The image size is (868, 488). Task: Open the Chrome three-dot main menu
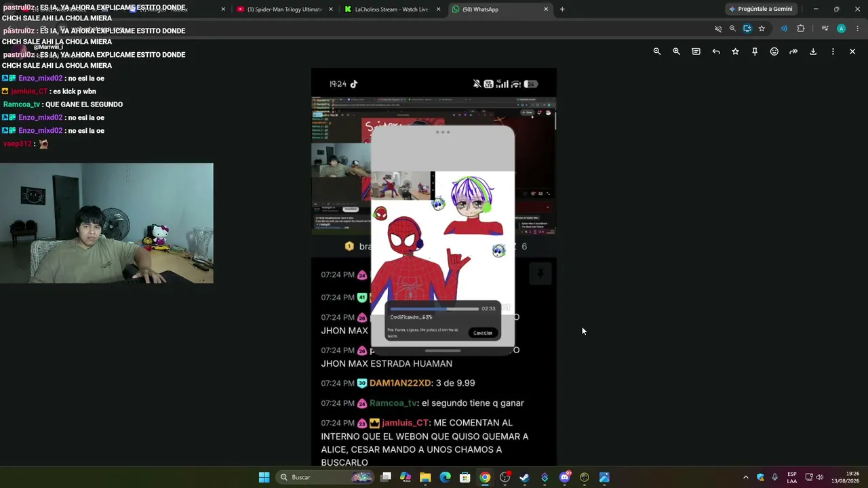pos(858,28)
